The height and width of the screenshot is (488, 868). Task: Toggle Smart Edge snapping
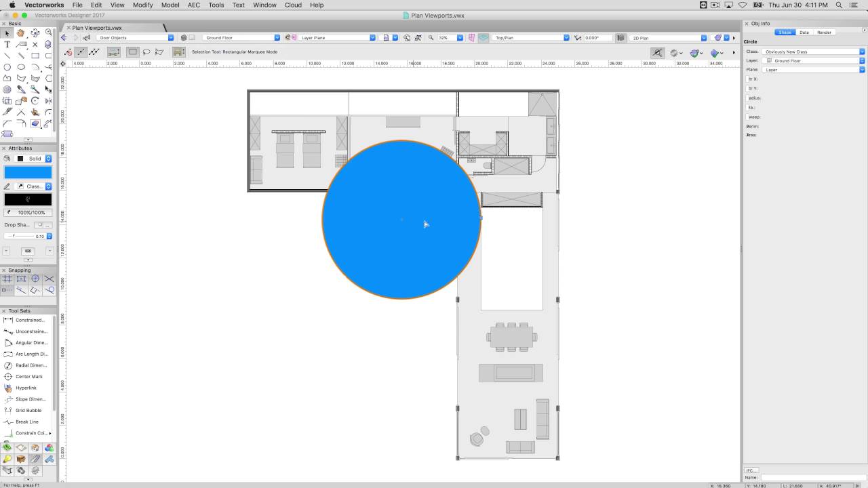[35, 290]
